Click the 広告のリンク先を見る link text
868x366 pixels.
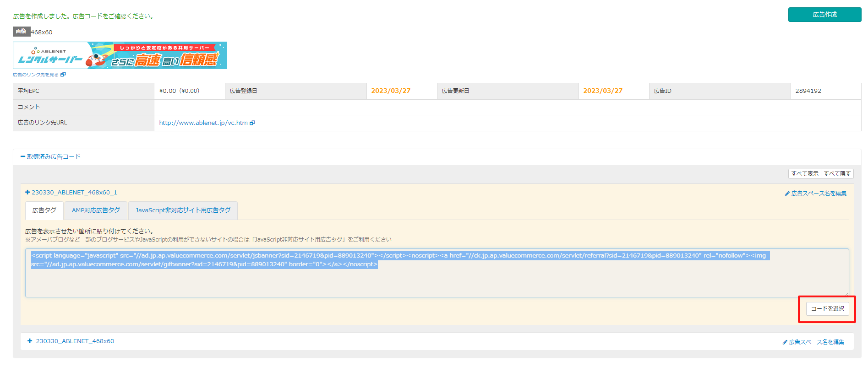[x=36, y=75]
